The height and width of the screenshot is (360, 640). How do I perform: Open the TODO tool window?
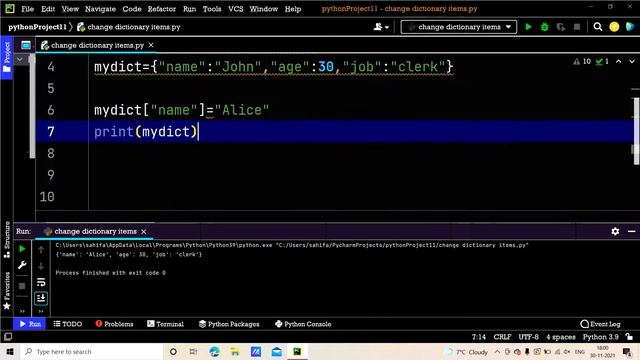click(x=68, y=324)
